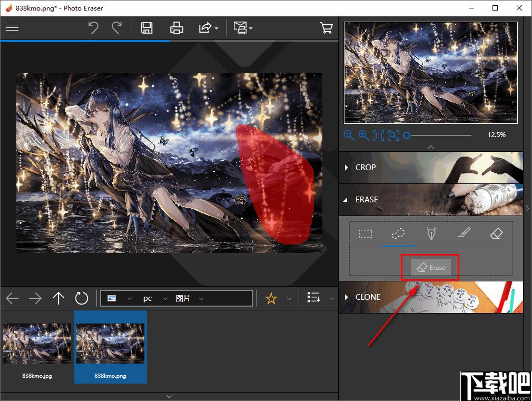This screenshot has height=401, width=532.
Task: Open favorites dropdown arrow
Action: coord(289,299)
